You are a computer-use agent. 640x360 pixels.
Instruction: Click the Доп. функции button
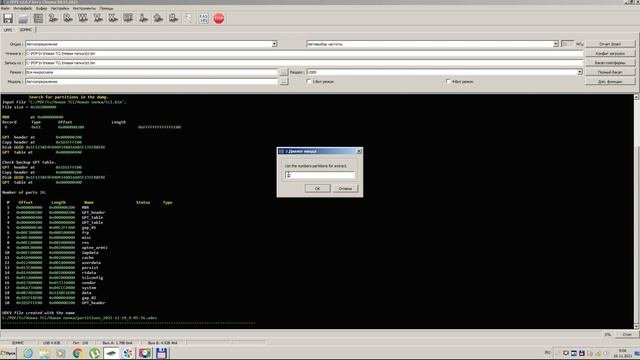[x=610, y=82]
